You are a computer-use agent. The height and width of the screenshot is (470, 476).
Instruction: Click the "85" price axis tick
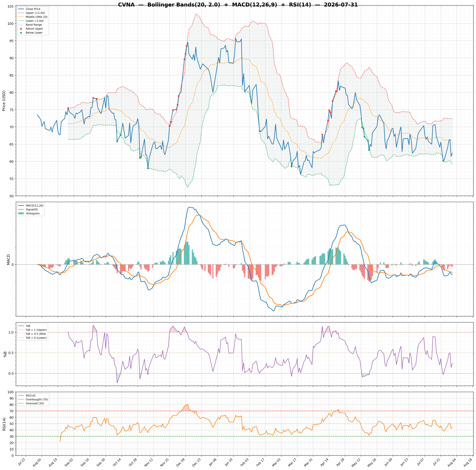point(12,75)
